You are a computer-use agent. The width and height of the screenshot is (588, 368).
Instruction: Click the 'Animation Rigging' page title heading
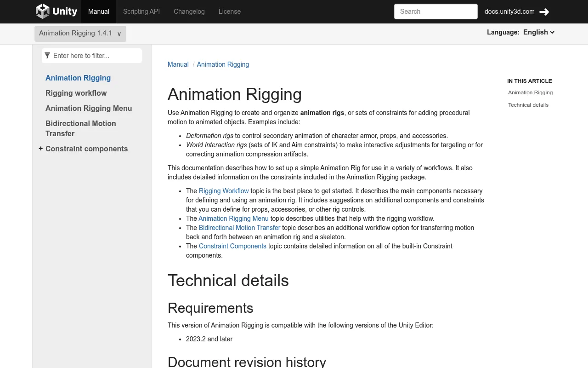click(x=235, y=94)
